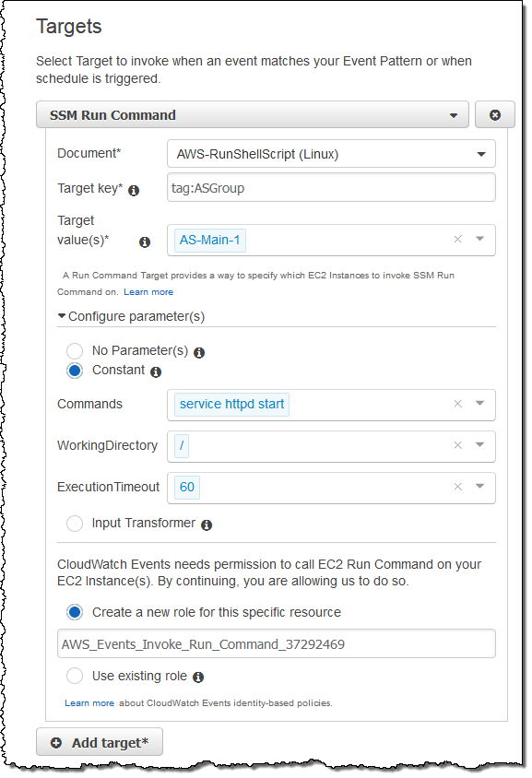Click the Target key input field
The width and height of the screenshot is (532, 778).
(331, 188)
